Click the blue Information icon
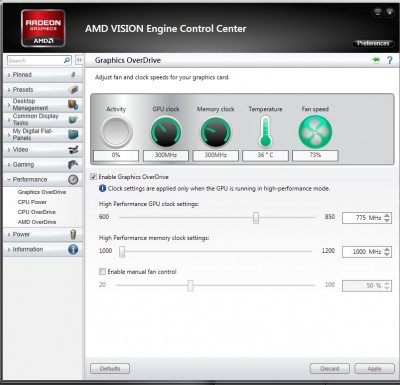 click(x=73, y=249)
